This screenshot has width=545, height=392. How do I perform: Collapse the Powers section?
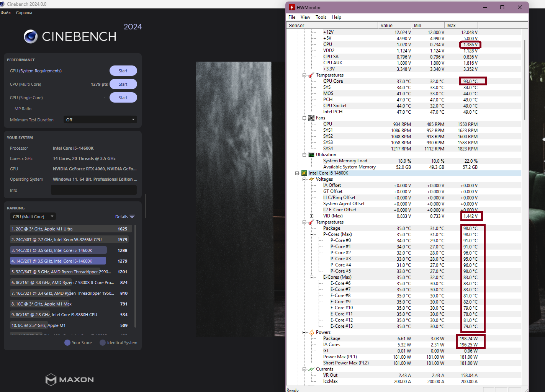(x=304, y=332)
